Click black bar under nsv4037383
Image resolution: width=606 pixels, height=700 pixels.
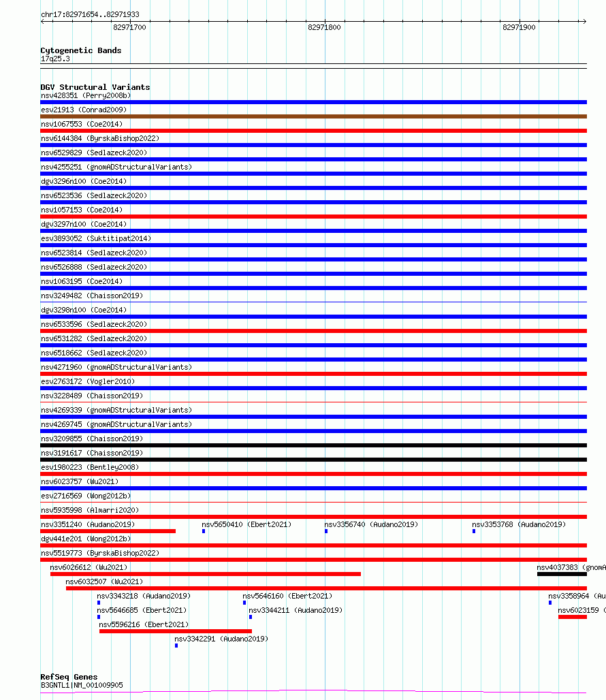tap(562, 574)
